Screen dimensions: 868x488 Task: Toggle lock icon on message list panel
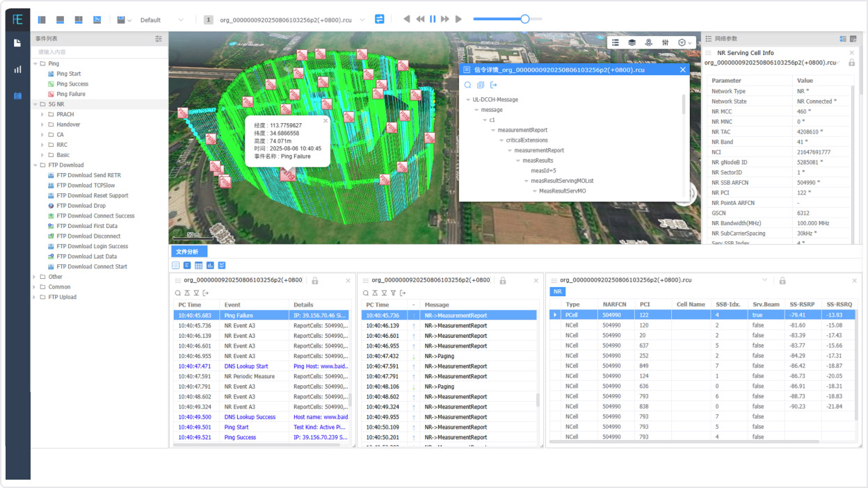pyautogui.click(x=503, y=281)
